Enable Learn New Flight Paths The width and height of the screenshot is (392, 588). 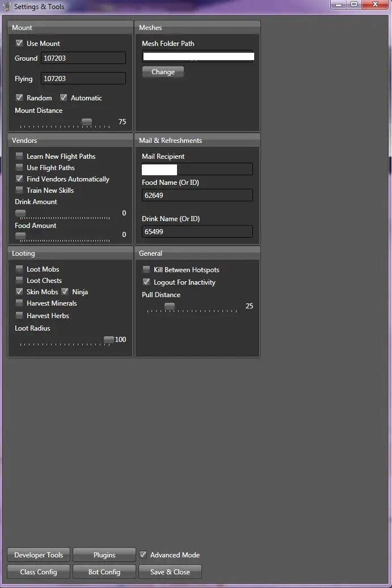19,155
